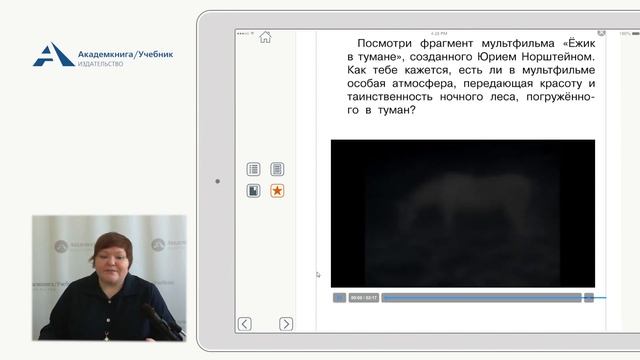Click the text «Ёжик в тумане» paragraph

pos(471,77)
